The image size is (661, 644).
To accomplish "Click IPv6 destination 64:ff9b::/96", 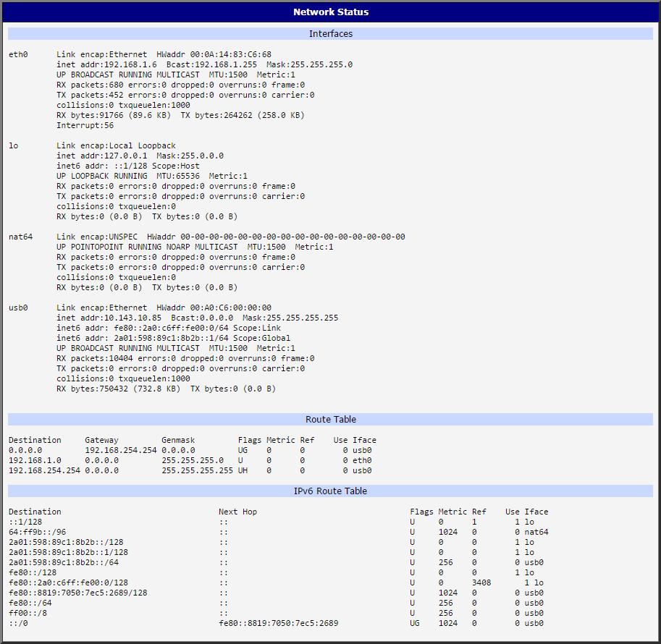I will [37, 532].
